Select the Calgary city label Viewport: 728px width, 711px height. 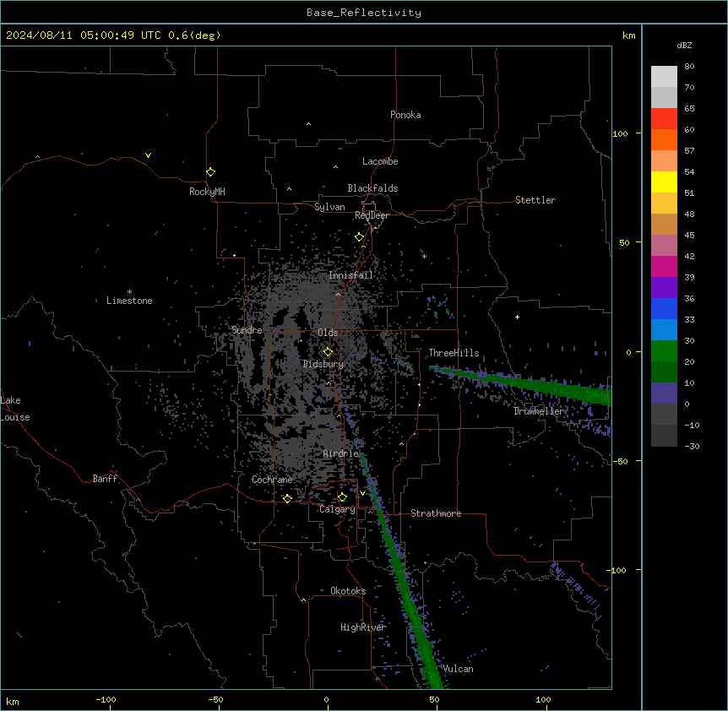point(337,509)
